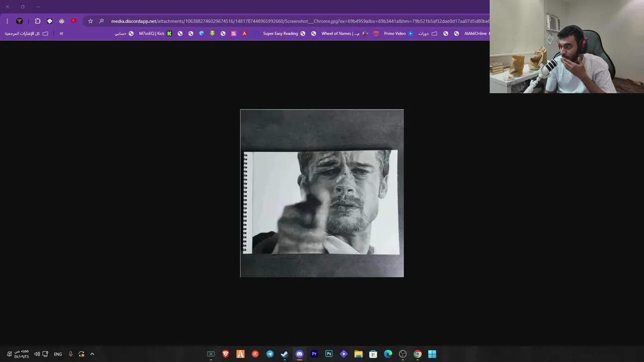
Task: Click the sync update tray icon
Action: 82,354
